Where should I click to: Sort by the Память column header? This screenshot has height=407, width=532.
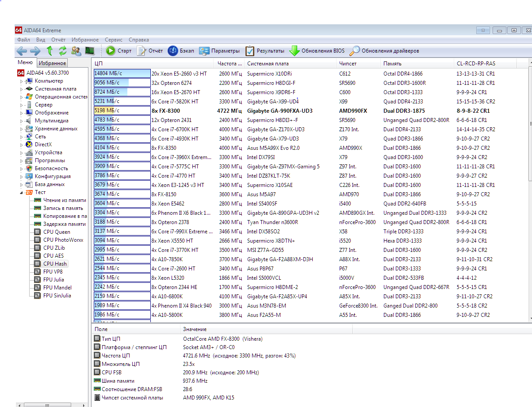point(417,64)
